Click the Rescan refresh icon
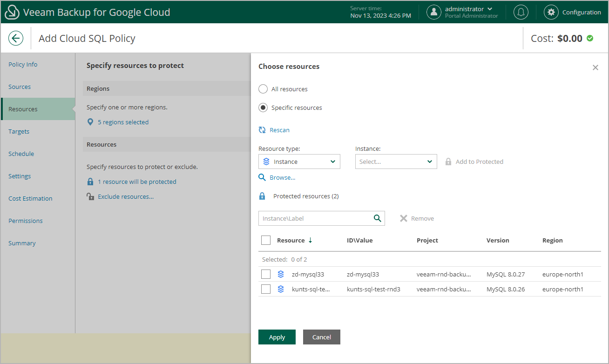This screenshot has width=609, height=364. click(x=262, y=130)
